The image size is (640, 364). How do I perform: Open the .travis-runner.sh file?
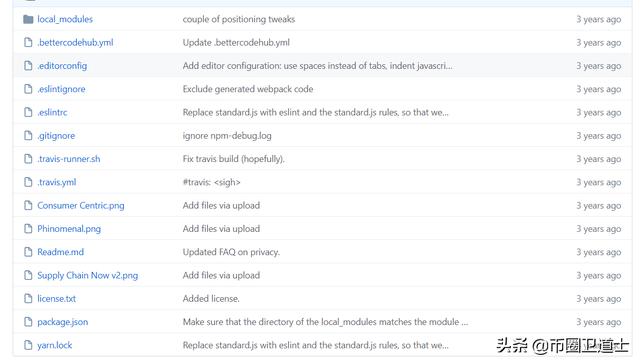coord(69,159)
